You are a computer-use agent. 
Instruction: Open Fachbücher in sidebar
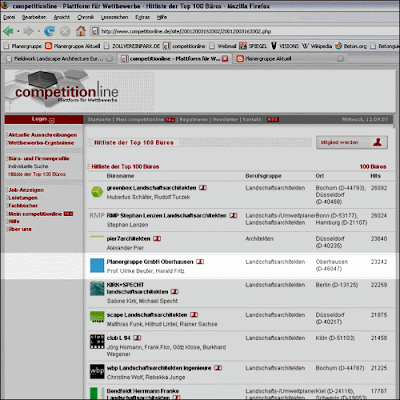click(x=23, y=206)
